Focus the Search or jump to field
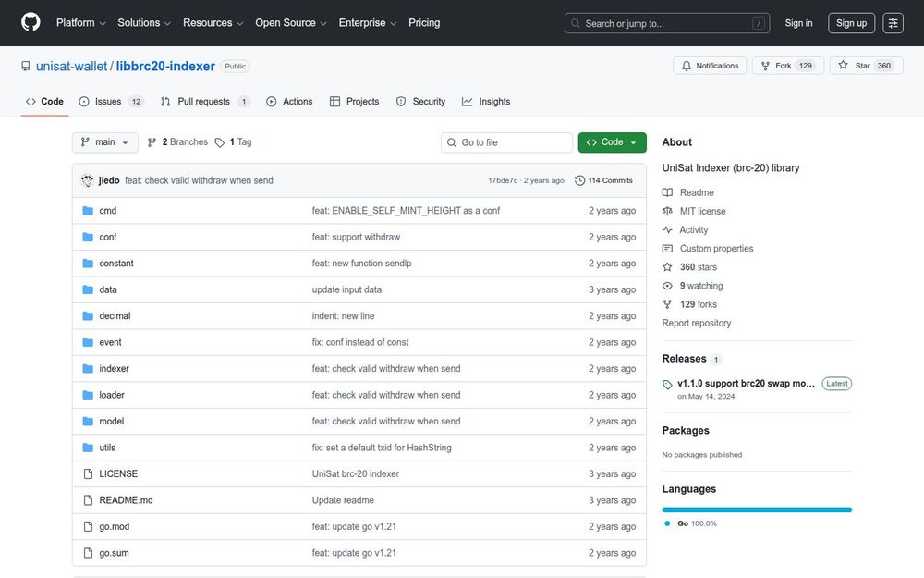Viewport: 924px width, 578px height. pyautogui.click(x=667, y=23)
